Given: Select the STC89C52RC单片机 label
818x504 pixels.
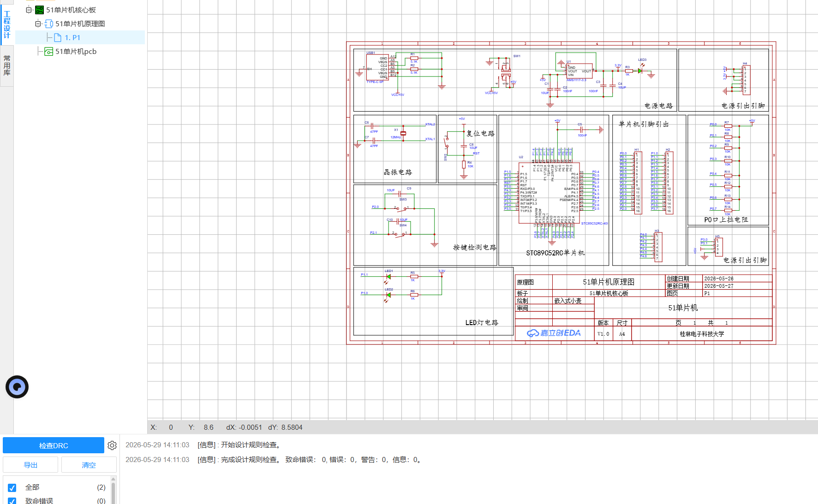Looking at the screenshot, I should (555, 253).
